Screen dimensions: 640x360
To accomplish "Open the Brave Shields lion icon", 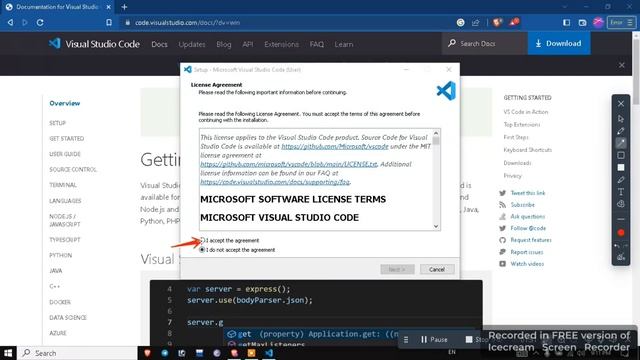I will (497, 22).
